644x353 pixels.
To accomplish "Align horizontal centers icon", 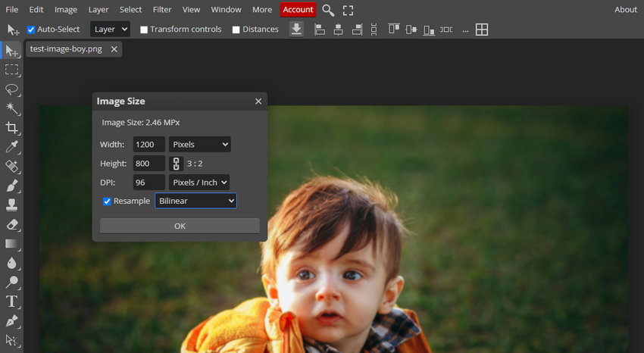I will 338,30.
